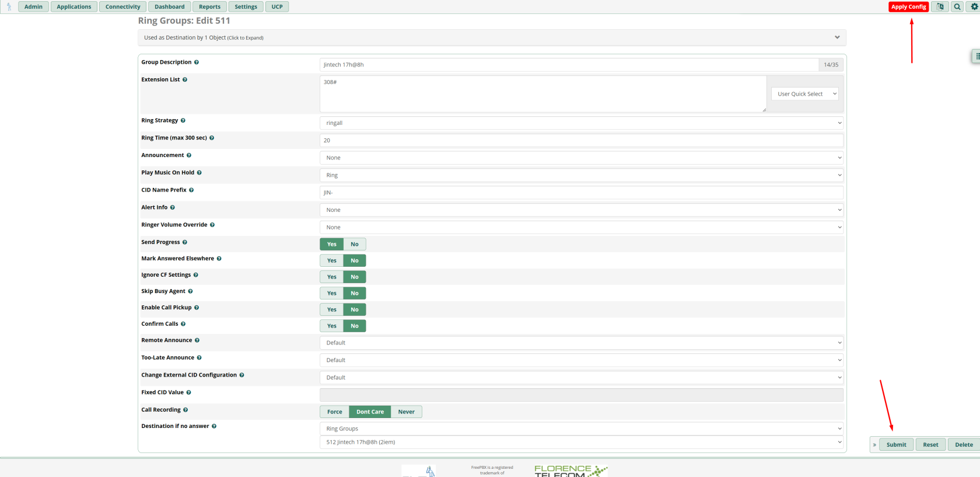Open the list sidebar icon on right edge
Viewport: 980px width, 477px height.
click(x=977, y=56)
